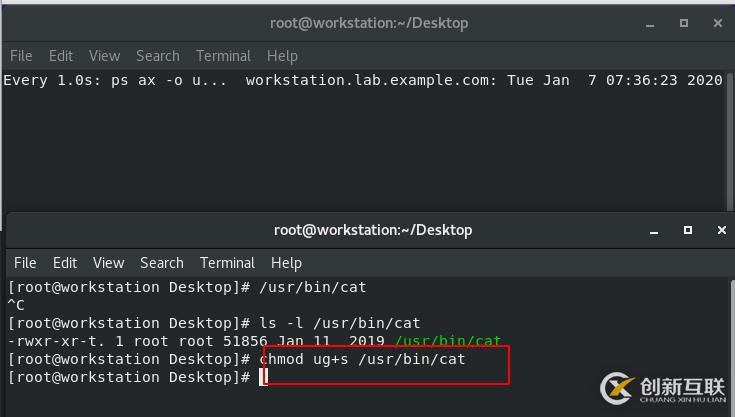
Task: Click the front terminal's command prompt cursor
Action: tap(264, 377)
